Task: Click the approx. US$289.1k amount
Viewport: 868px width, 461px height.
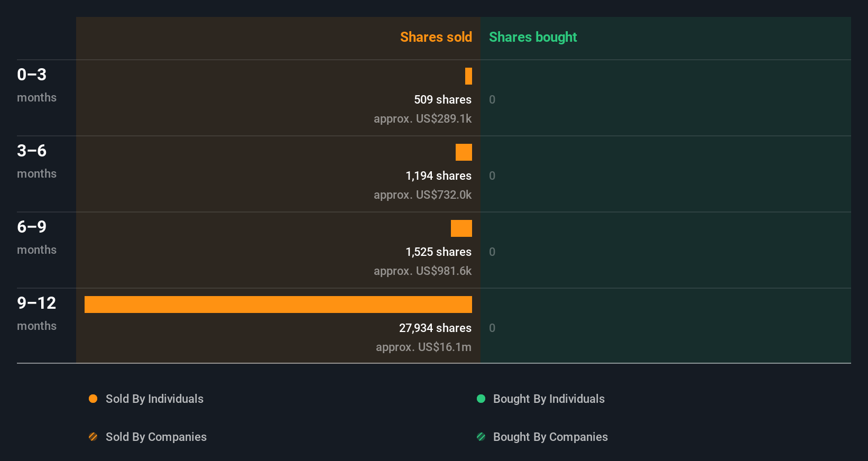Action: [x=422, y=118]
